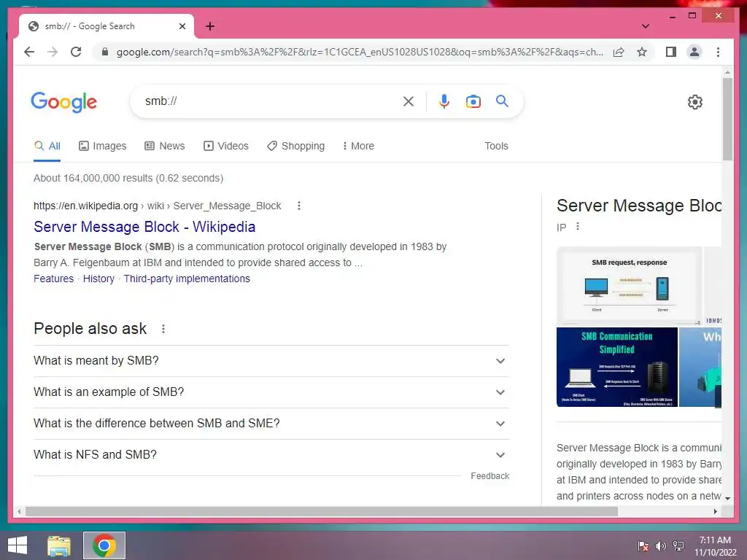Open the Chrome profile avatar

coord(694,52)
